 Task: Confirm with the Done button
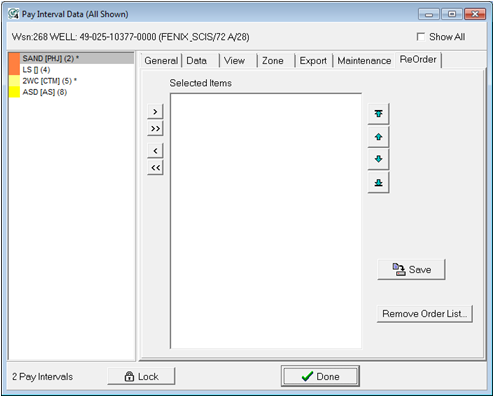pyautogui.click(x=320, y=376)
